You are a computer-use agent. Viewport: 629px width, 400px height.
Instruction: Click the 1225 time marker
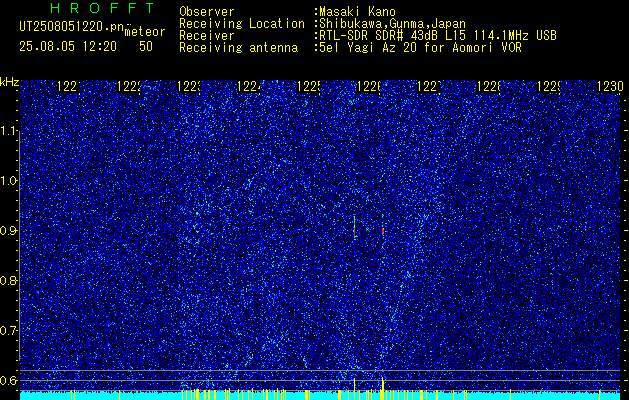click(309, 86)
